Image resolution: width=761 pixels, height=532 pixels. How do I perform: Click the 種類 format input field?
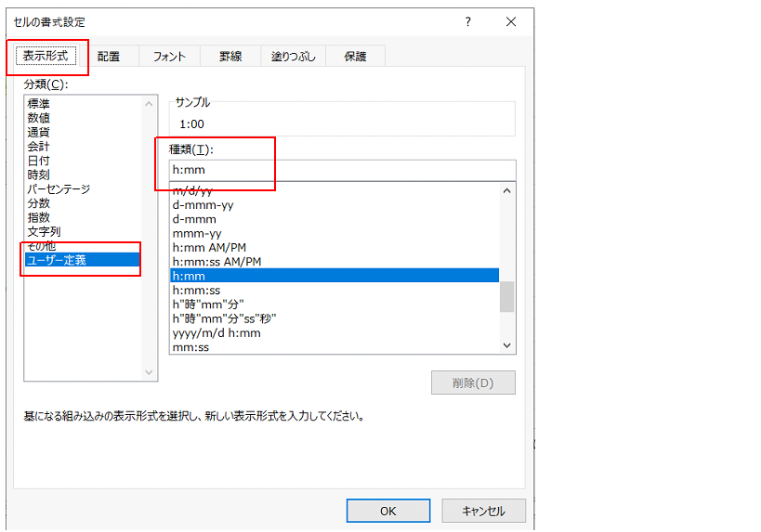(342, 170)
